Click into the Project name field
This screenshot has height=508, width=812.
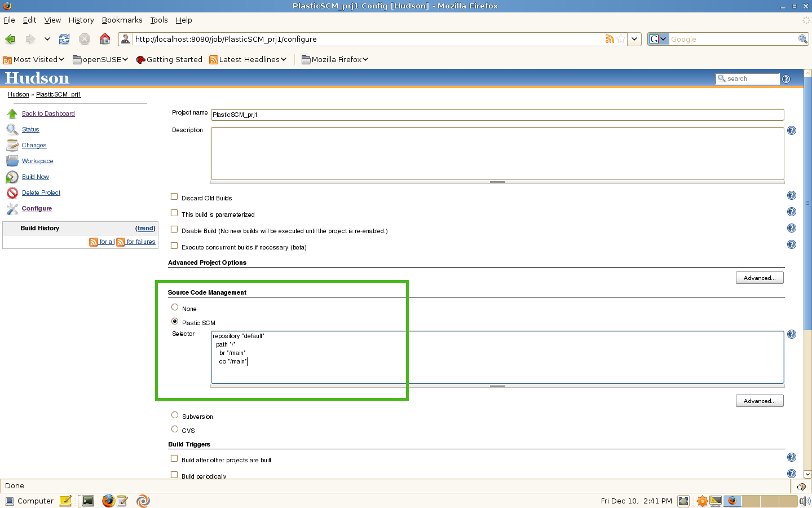click(497, 115)
